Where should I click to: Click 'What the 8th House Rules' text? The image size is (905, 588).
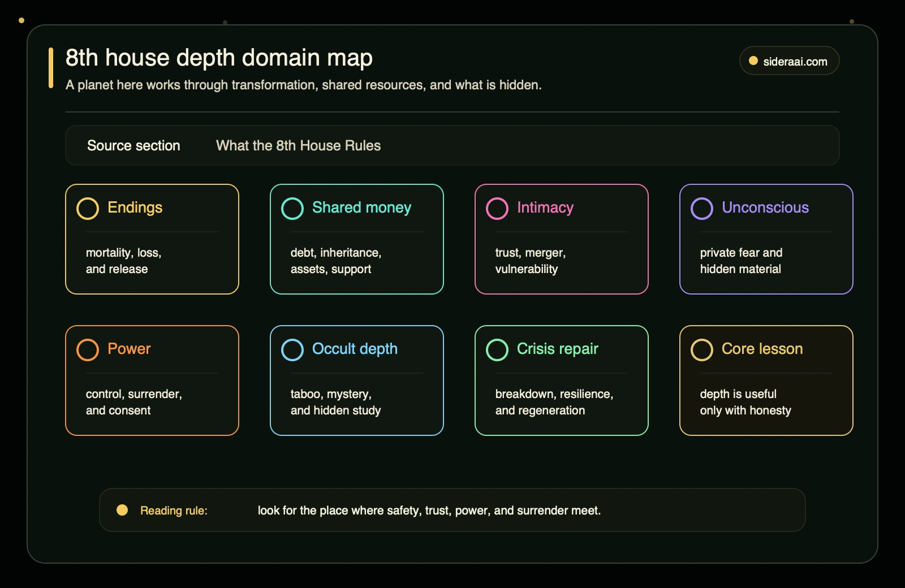coord(298,146)
